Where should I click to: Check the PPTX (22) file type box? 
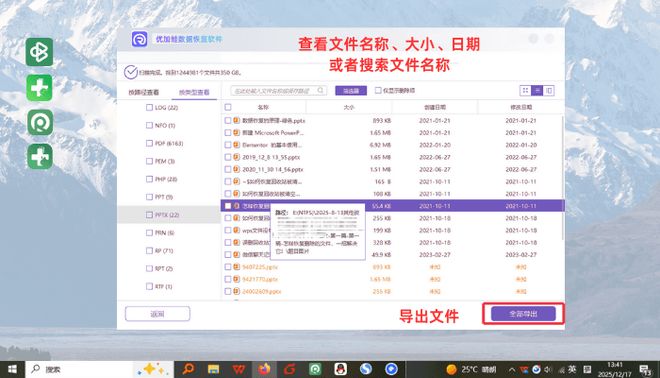149,215
